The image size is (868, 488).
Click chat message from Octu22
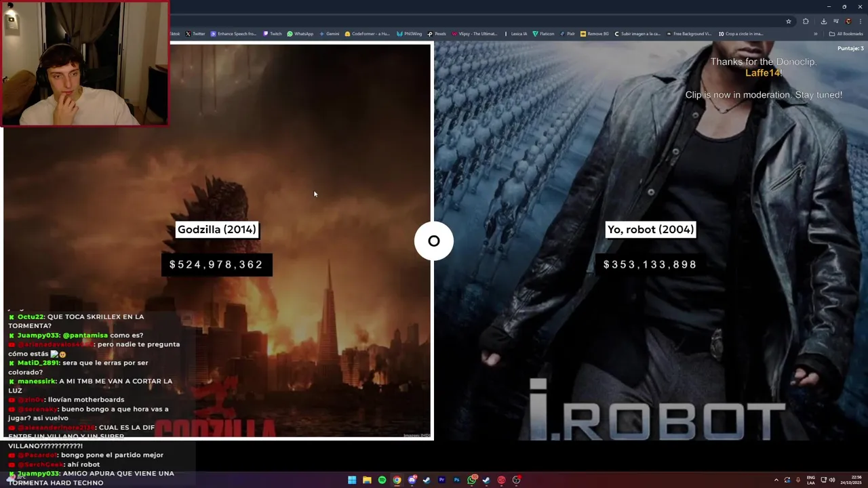click(x=76, y=321)
